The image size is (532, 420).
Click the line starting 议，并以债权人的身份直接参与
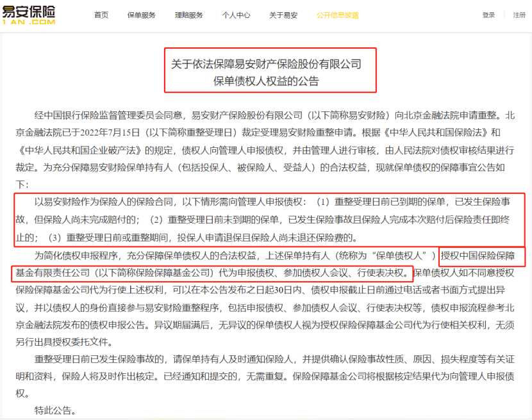265,308
